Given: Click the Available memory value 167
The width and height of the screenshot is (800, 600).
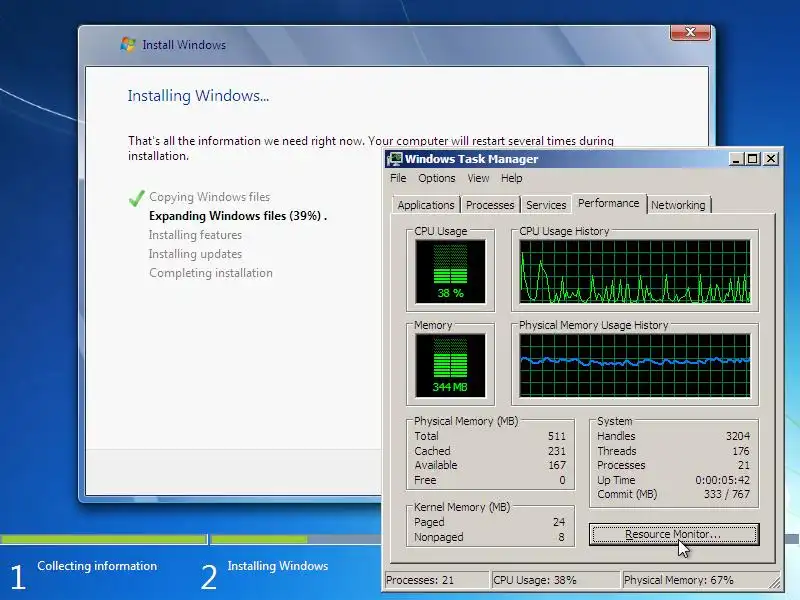Looking at the screenshot, I should click(x=557, y=465).
